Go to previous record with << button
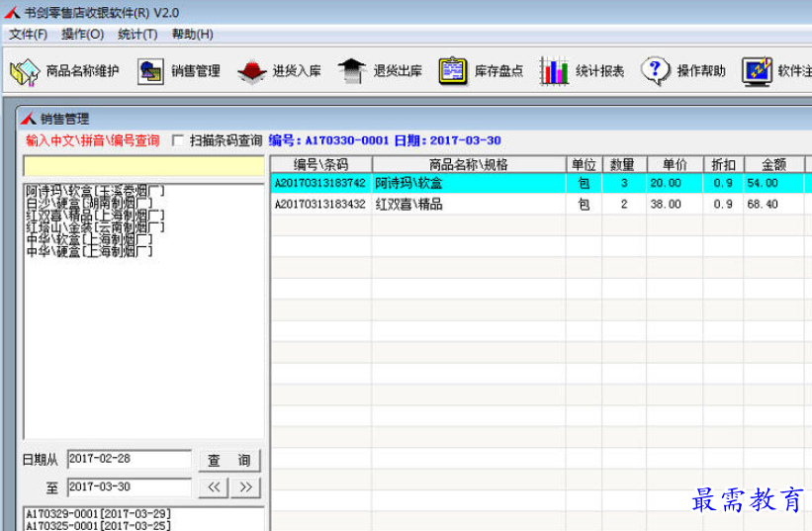The image size is (812, 531). [x=214, y=487]
